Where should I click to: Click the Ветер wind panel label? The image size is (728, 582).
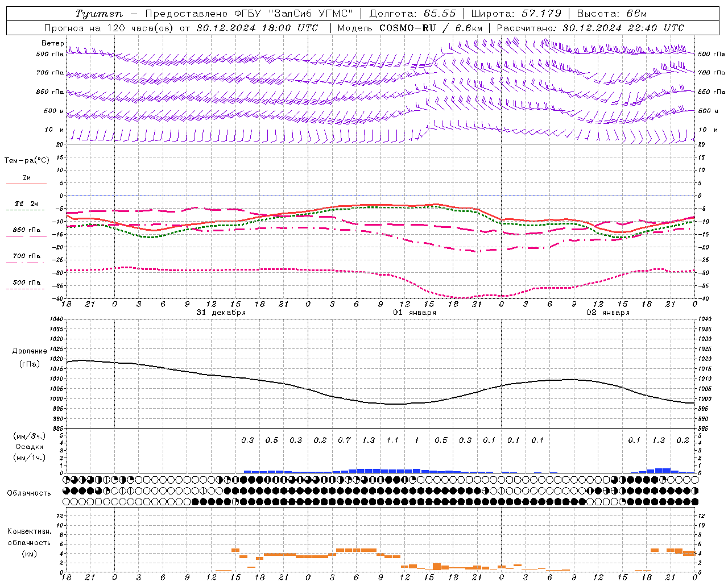[x=53, y=43]
